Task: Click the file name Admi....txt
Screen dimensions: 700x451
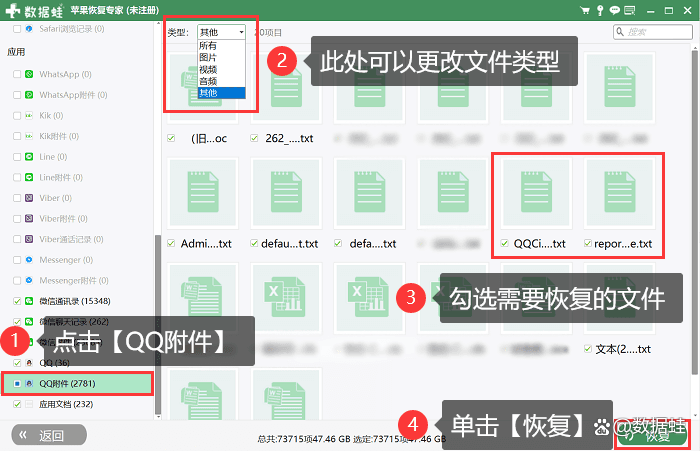Action: click(206, 243)
